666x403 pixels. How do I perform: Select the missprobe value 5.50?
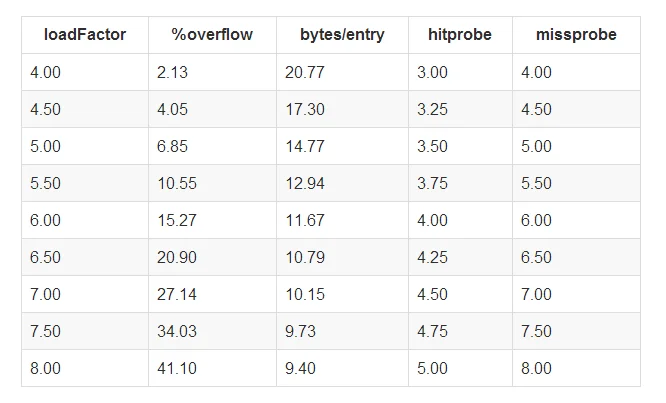pos(536,183)
